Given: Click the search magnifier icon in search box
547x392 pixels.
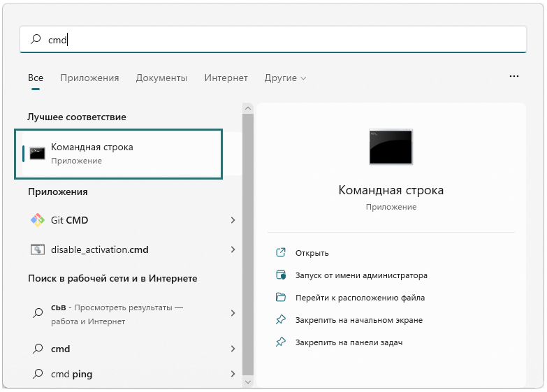Looking at the screenshot, I should [36, 41].
